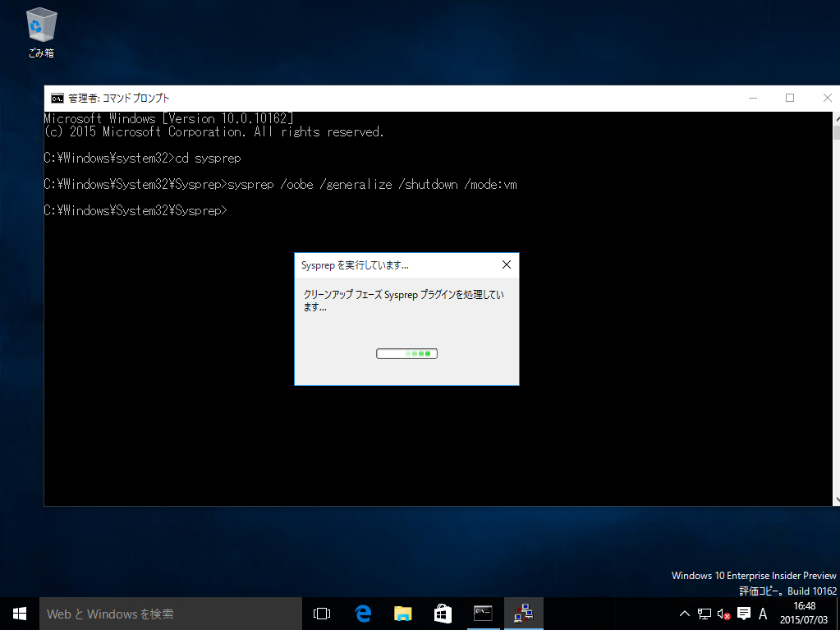This screenshot has height=630, width=840.
Task: Open the network status tray icon
Action: click(705, 614)
